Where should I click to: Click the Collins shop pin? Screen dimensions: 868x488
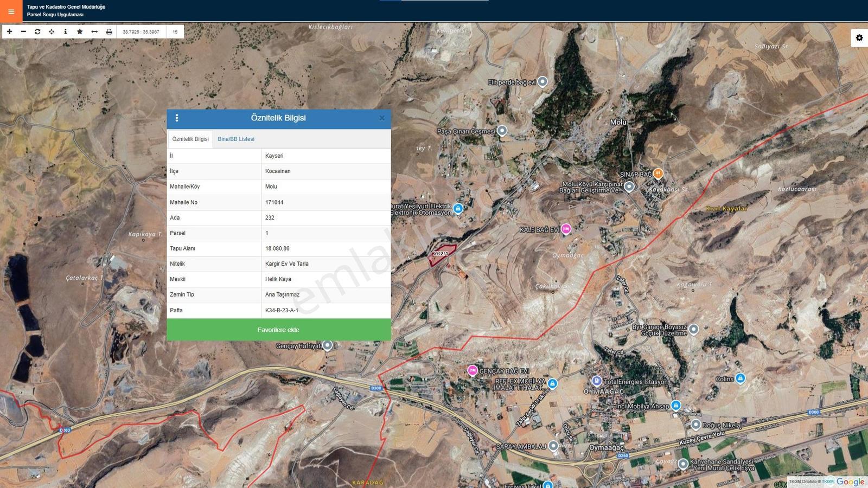tap(741, 378)
